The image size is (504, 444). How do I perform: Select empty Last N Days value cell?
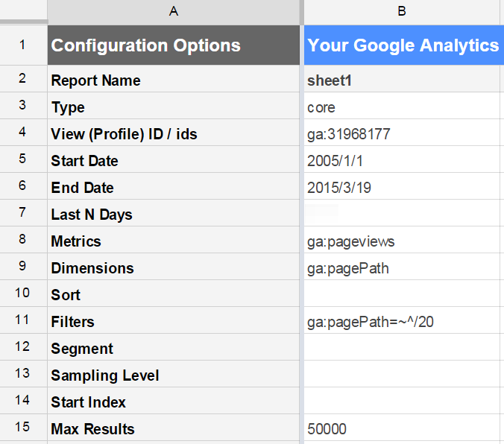tap(403, 213)
